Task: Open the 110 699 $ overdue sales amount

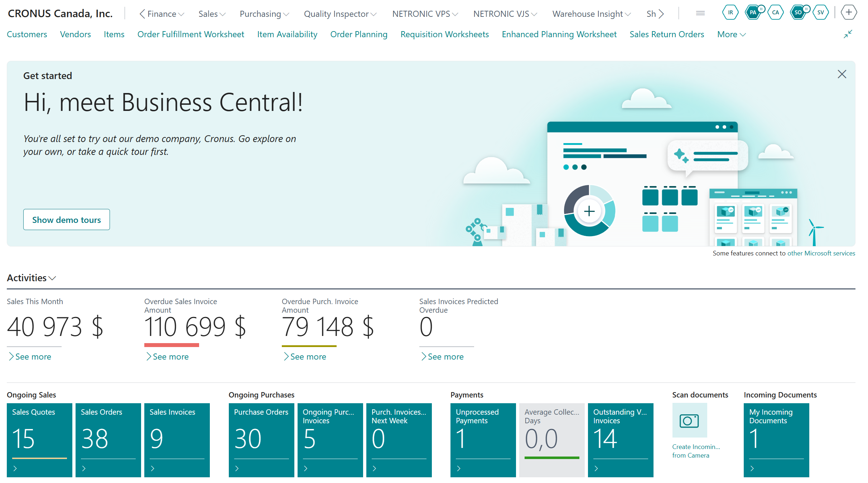Action: (195, 327)
